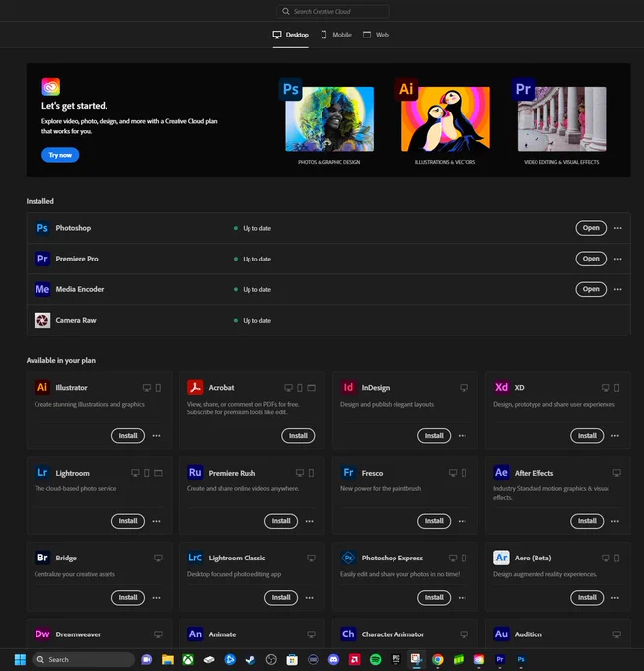Click the Creative Cloud logo in banner
This screenshot has width=644, height=671.
[51, 87]
